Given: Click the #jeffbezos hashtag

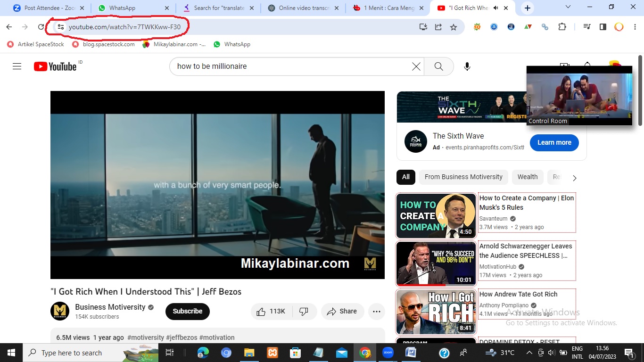Looking at the screenshot, I should click(182, 337).
